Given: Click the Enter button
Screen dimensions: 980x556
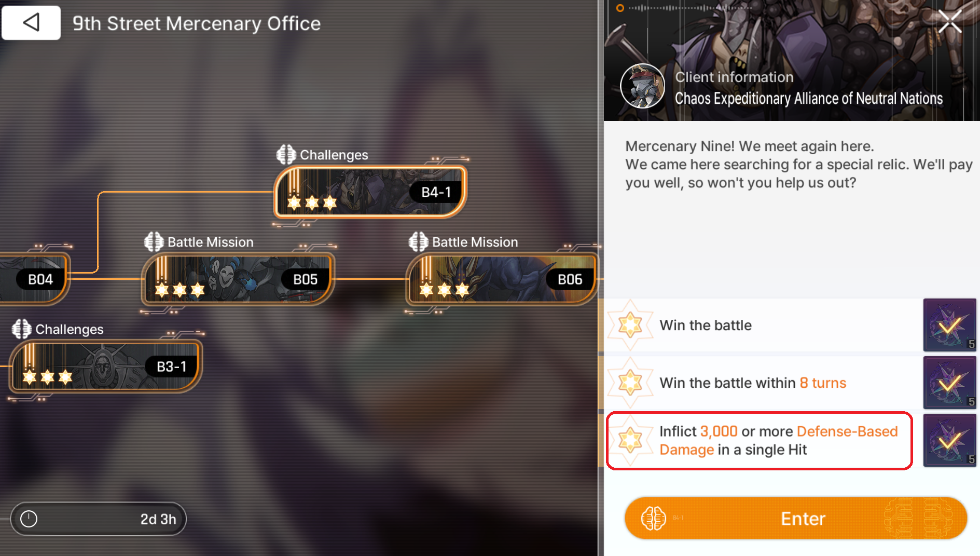Looking at the screenshot, I should (796, 518).
